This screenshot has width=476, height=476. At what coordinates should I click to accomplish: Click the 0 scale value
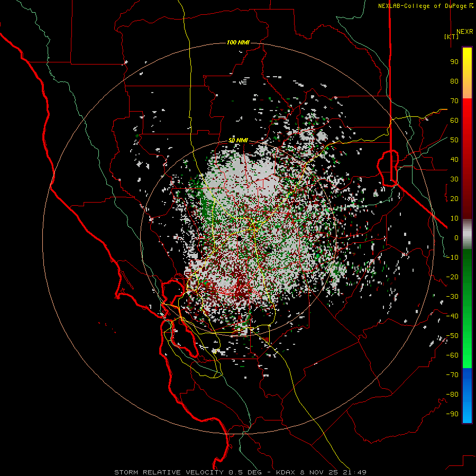click(456, 238)
